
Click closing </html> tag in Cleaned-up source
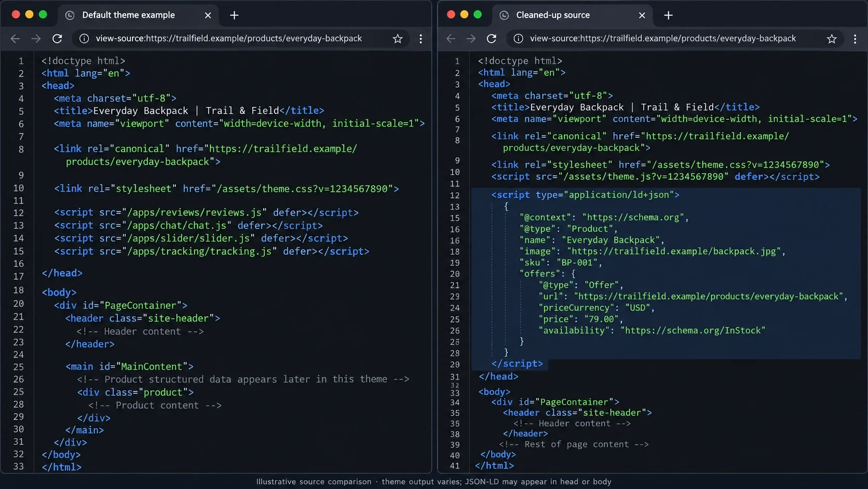(494, 466)
